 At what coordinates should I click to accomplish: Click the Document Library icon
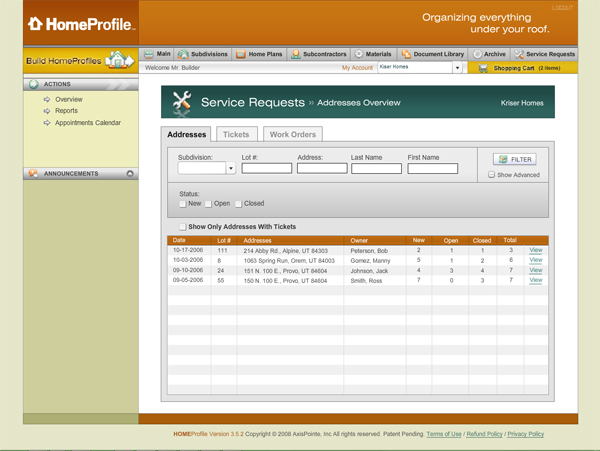[x=406, y=54]
